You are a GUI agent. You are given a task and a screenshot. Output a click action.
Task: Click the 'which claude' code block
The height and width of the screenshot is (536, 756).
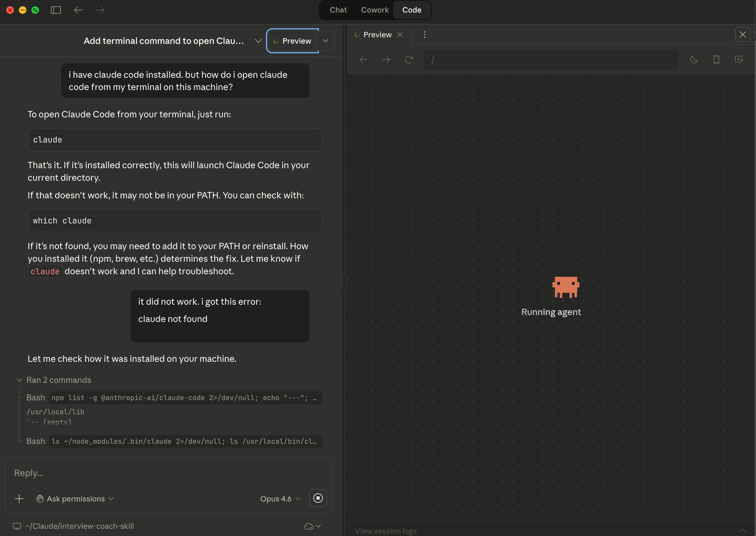[175, 221]
